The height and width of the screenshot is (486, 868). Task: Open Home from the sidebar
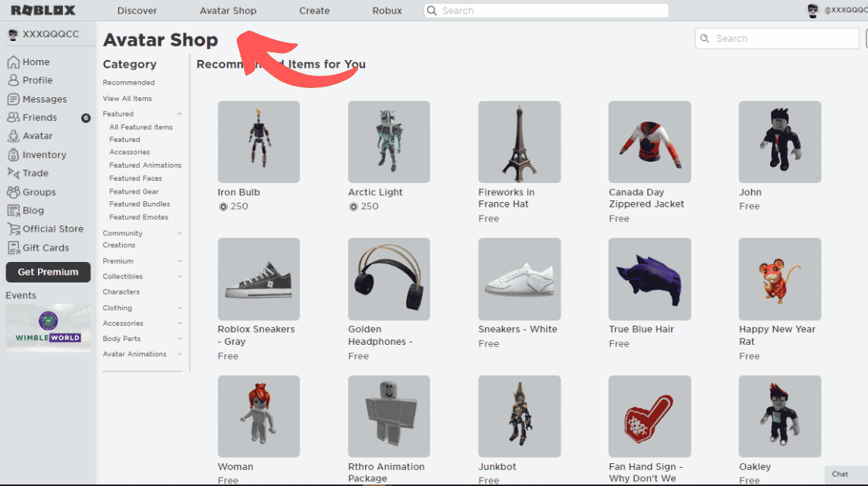pyautogui.click(x=29, y=62)
